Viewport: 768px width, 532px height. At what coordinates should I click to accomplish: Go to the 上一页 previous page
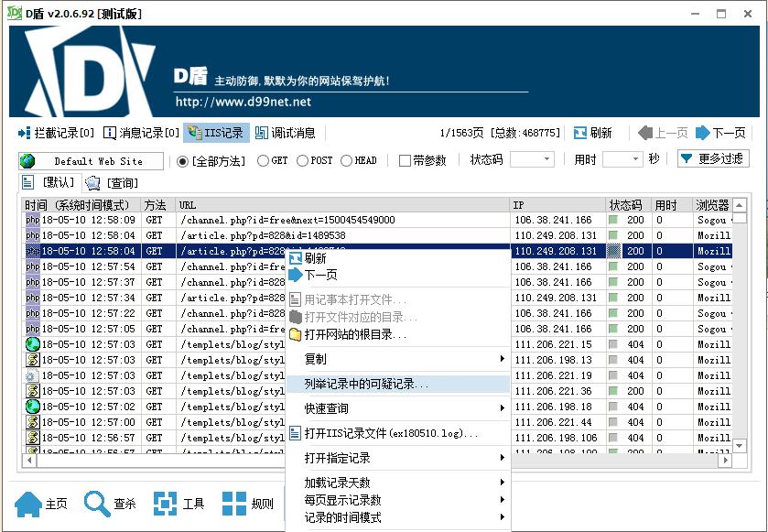pyautogui.click(x=663, y=133)
